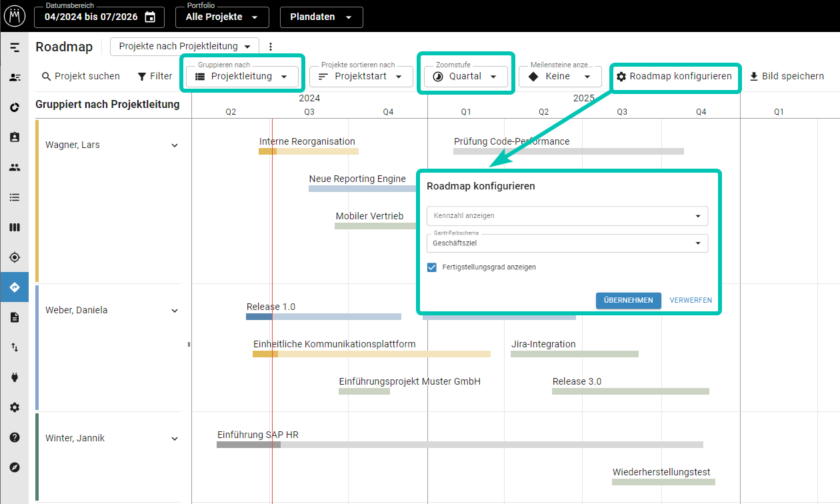This screenshot has height=504, width=840.
Task: Open the team members icon in sidebar
Action: pos(15,167)
